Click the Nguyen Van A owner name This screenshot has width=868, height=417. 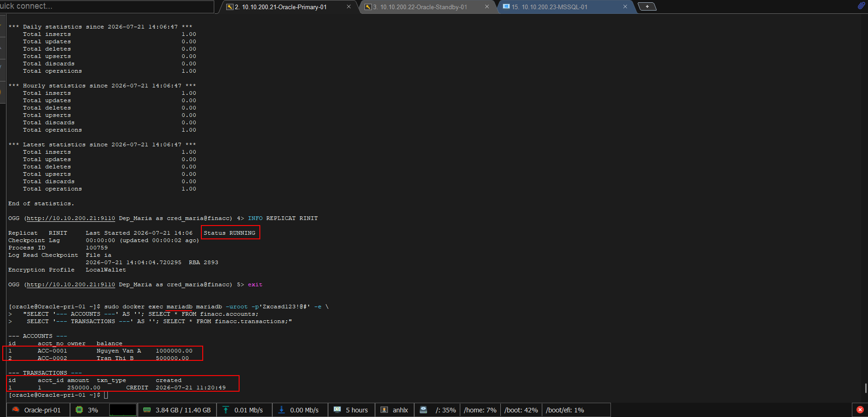[119, 351]
